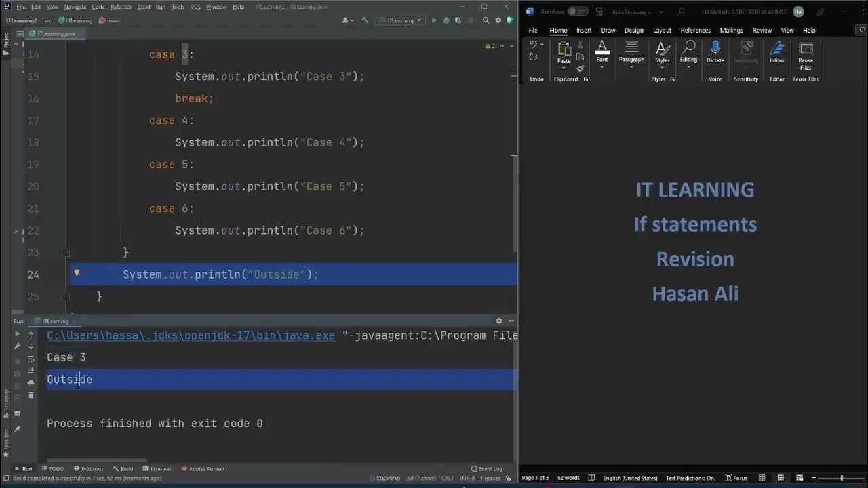Open the References tab in Word ribbon
Screen dimensions: 868x488
(696, 30)
